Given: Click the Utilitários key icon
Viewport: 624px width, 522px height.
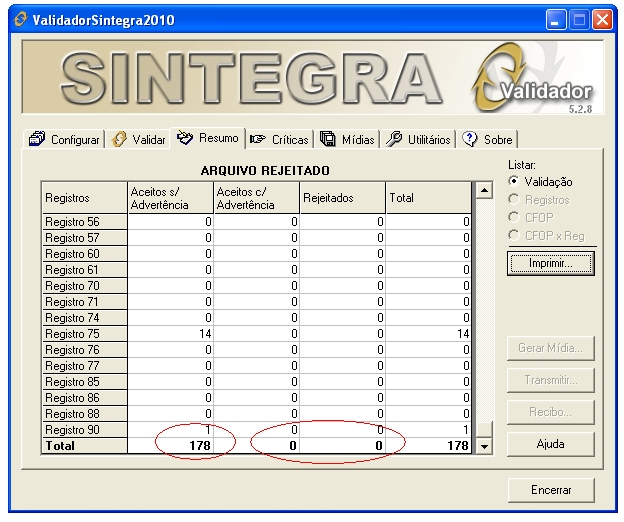Looking at the screenshot, I should point(394,140).
